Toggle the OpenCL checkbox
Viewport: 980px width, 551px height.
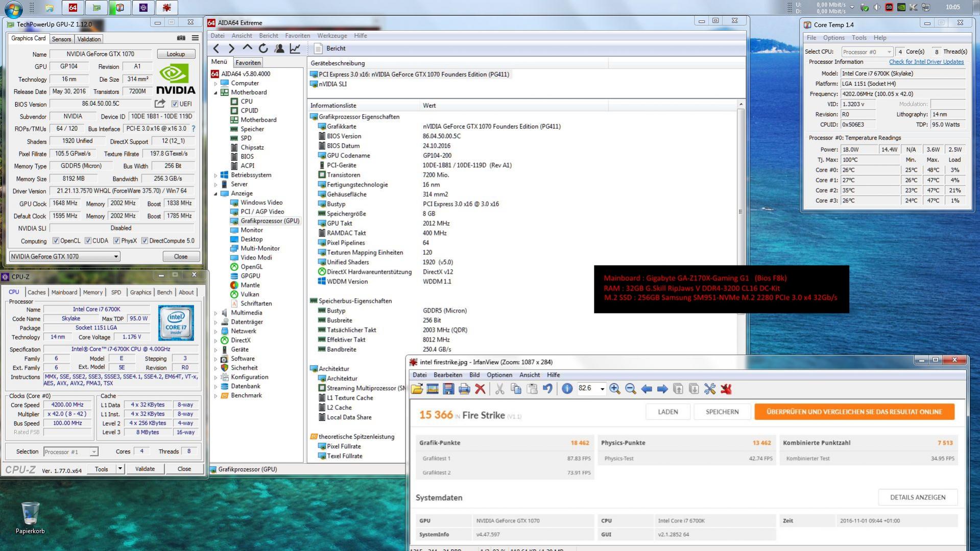point(56,241)
